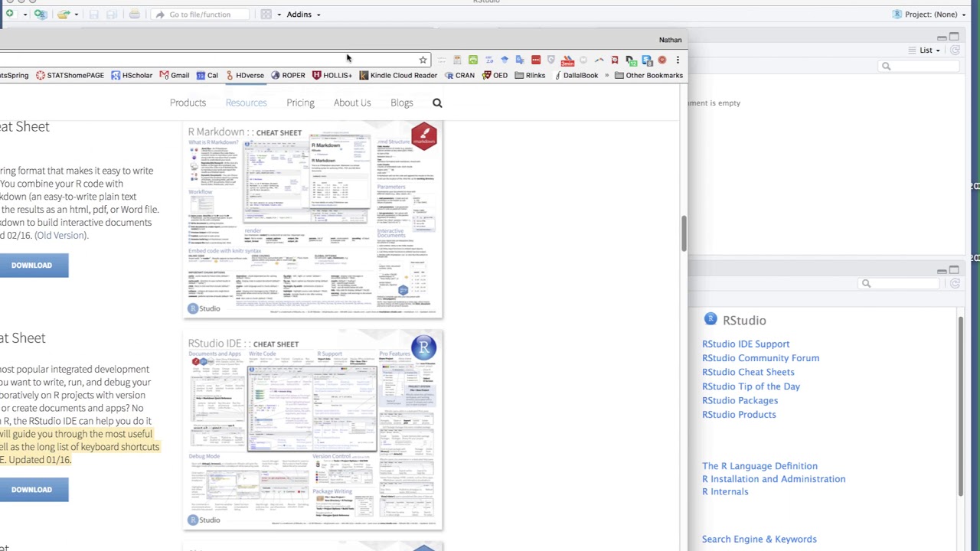Open the DallalBook bookmark
This screenshot has height=551, width=980.
[x=576, y=75]
